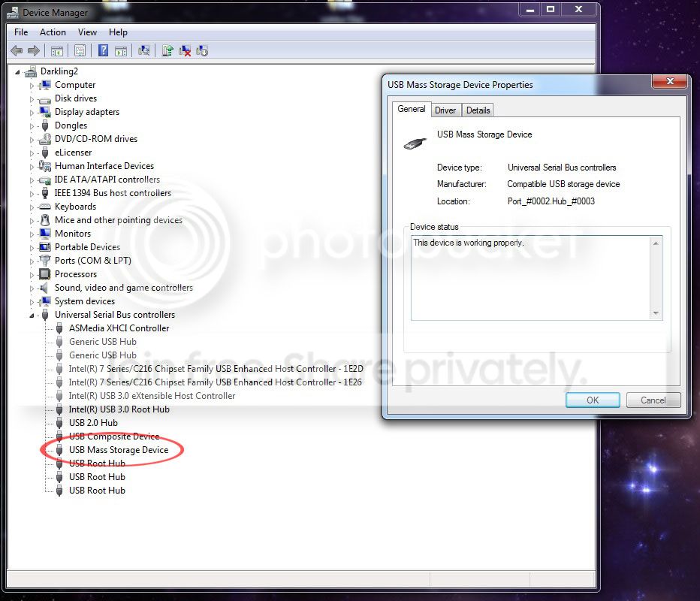The image size is (700, 601).
Task: Click Scan for hardware changes icon
Action: click(143, 50)
